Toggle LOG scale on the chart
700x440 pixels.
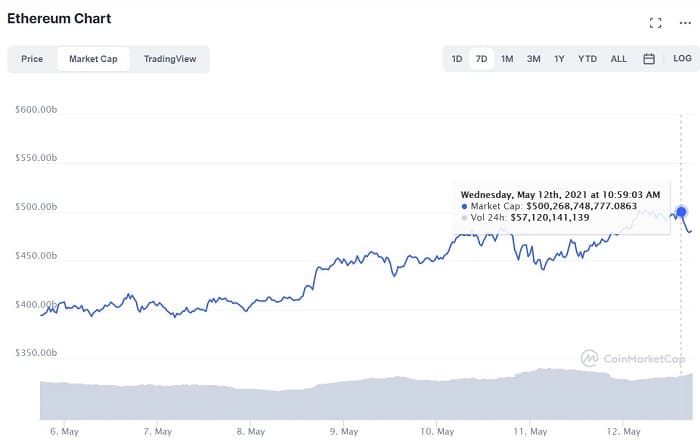[x=682, y=58]
